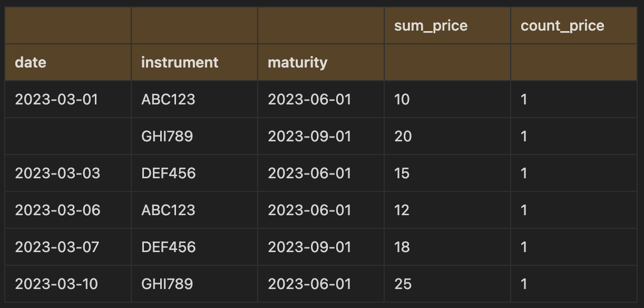Select the sum_price value 20

(447, 136)
